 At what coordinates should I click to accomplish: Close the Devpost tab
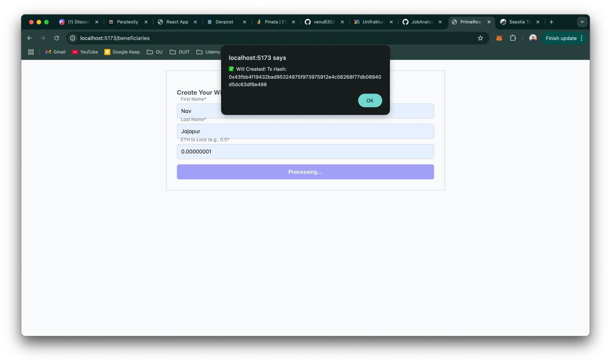(x=244, y=22)
